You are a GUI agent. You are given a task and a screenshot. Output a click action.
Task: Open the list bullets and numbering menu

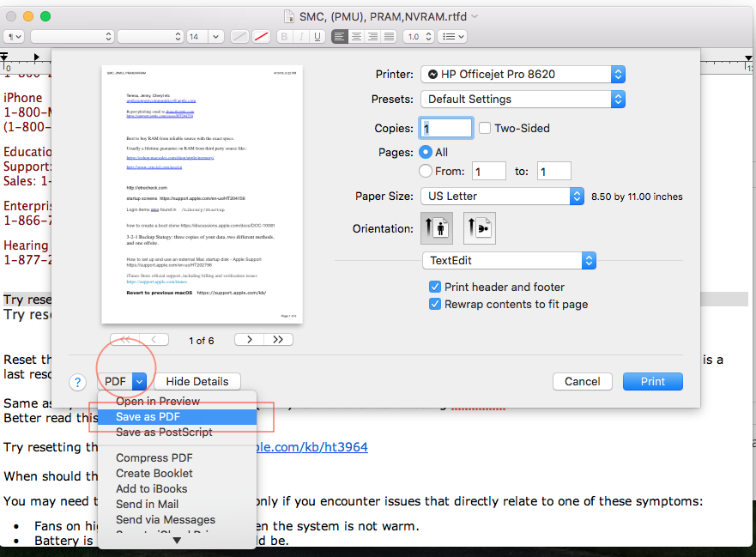(452, 37)
